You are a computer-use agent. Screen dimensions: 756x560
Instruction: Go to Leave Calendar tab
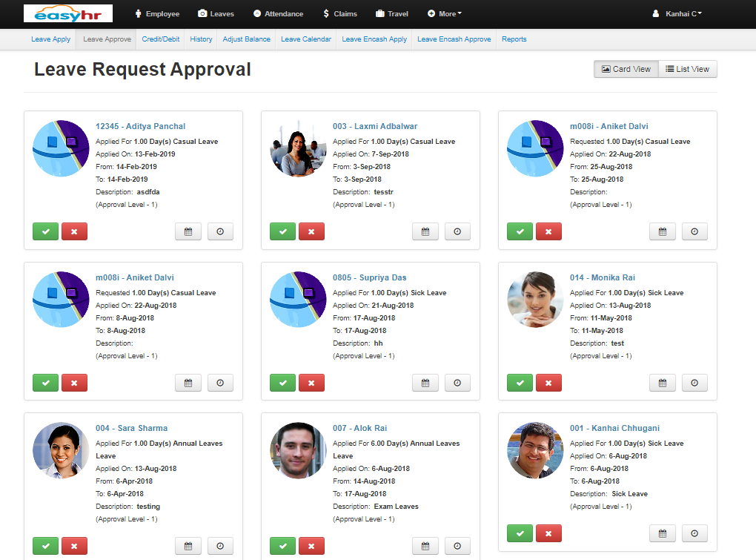tap(306, 39)
